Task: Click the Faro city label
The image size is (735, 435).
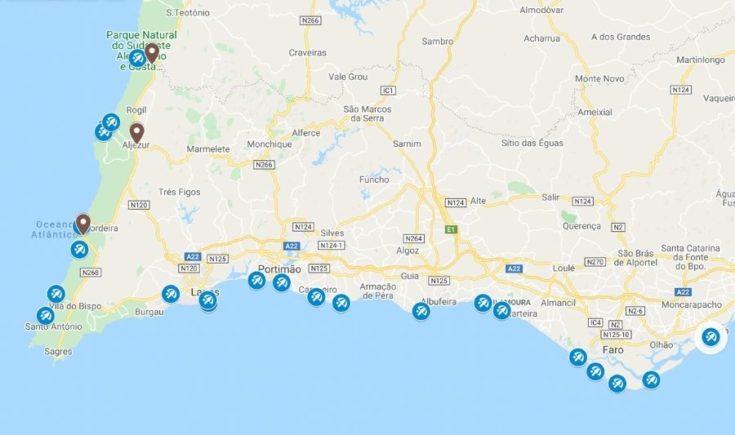Action: (613, 350)
